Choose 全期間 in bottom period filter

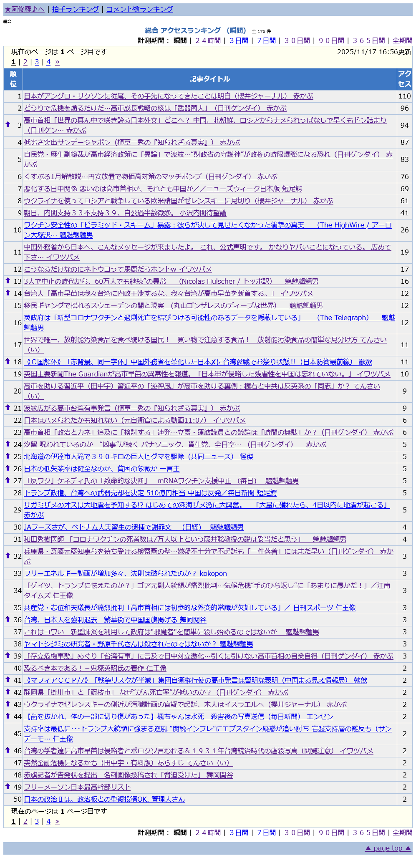402,833
